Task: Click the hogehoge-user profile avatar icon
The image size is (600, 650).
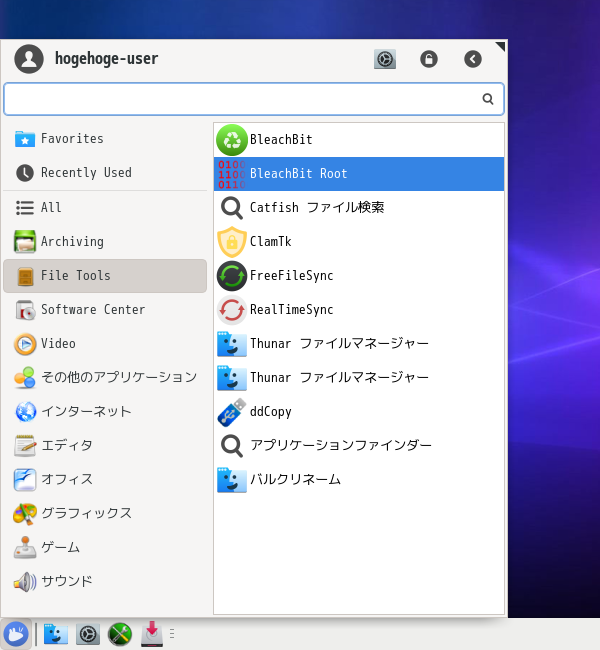Action: click(x=29, y=59)
